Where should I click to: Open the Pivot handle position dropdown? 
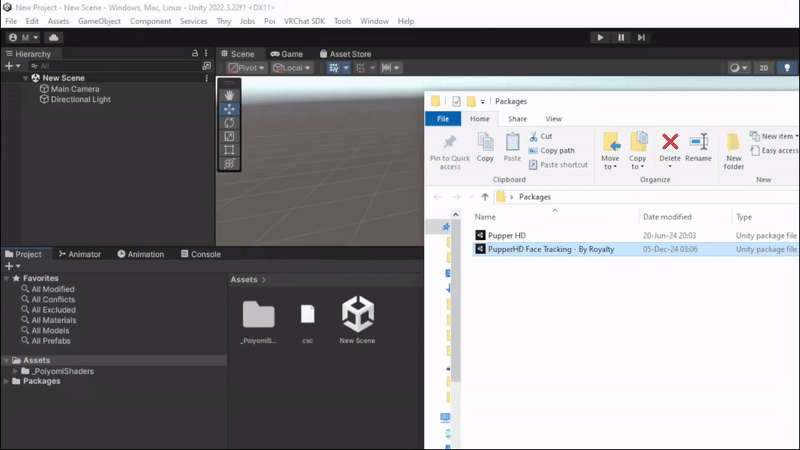[x=246, y=68]
